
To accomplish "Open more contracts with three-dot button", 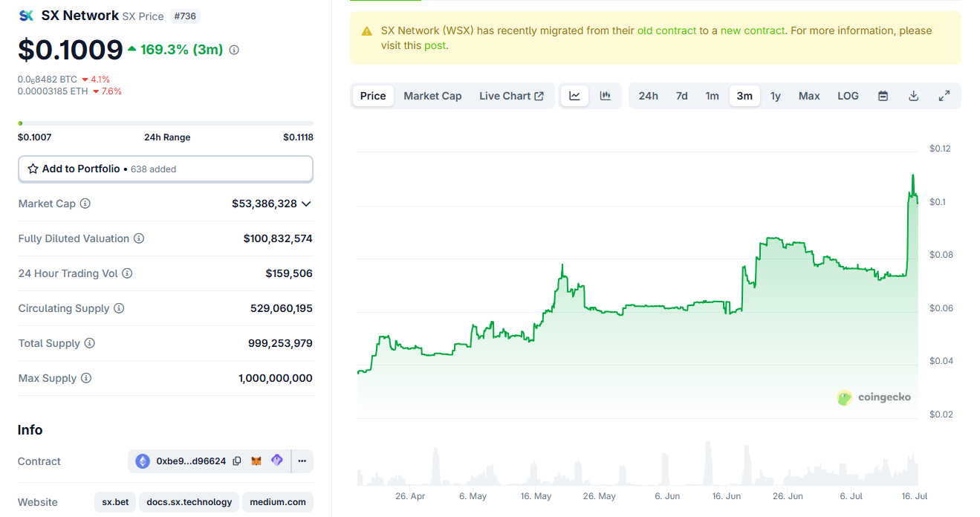I will (302, 461).
